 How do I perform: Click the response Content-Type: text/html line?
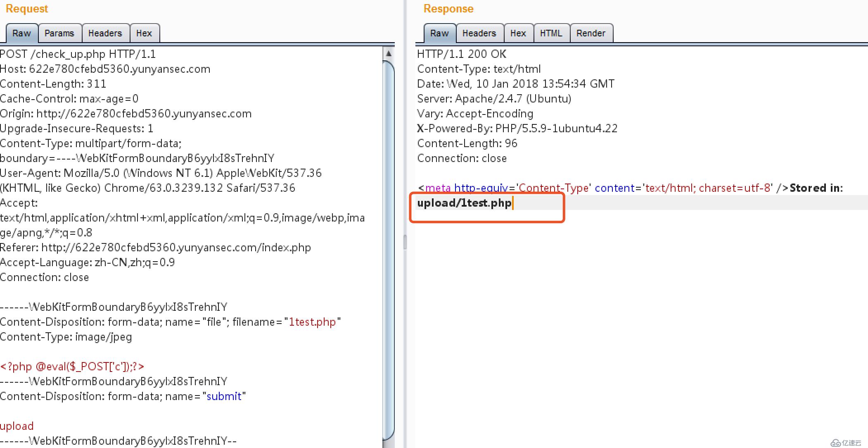pos(479,69)
